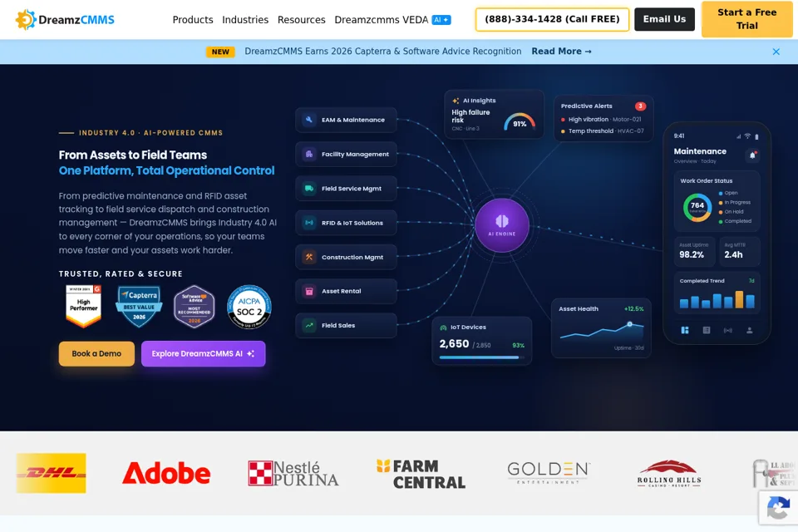Click the Temp threshold HVAC-07 alert
The image size is (798, 532).
(603, 131)
